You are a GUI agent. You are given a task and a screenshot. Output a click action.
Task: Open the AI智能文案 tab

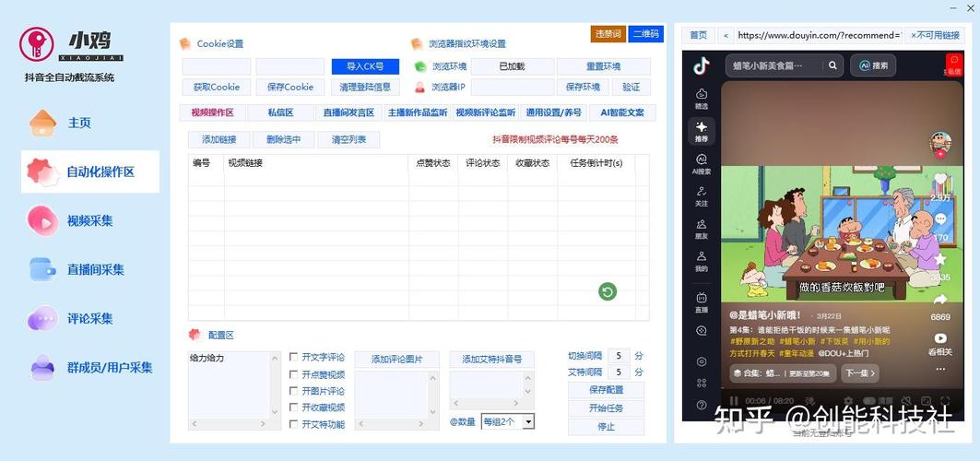(x=622, y=112)
